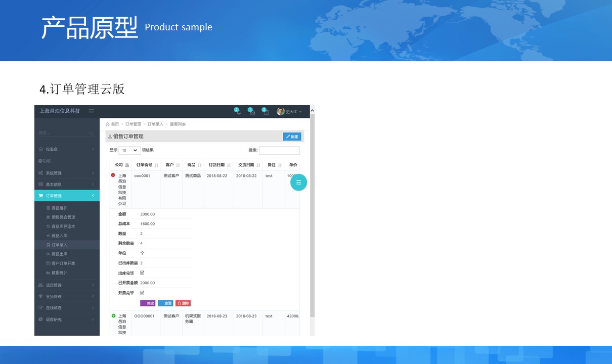612x364 pixels.
Task: Select 订单录入 submenu item
Action: tap(67, 245)
